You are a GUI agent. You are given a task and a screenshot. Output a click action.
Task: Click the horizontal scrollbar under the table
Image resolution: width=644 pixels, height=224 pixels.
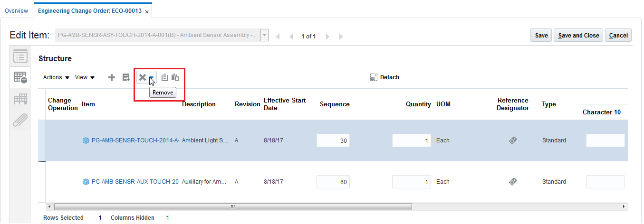click(233, 207)
